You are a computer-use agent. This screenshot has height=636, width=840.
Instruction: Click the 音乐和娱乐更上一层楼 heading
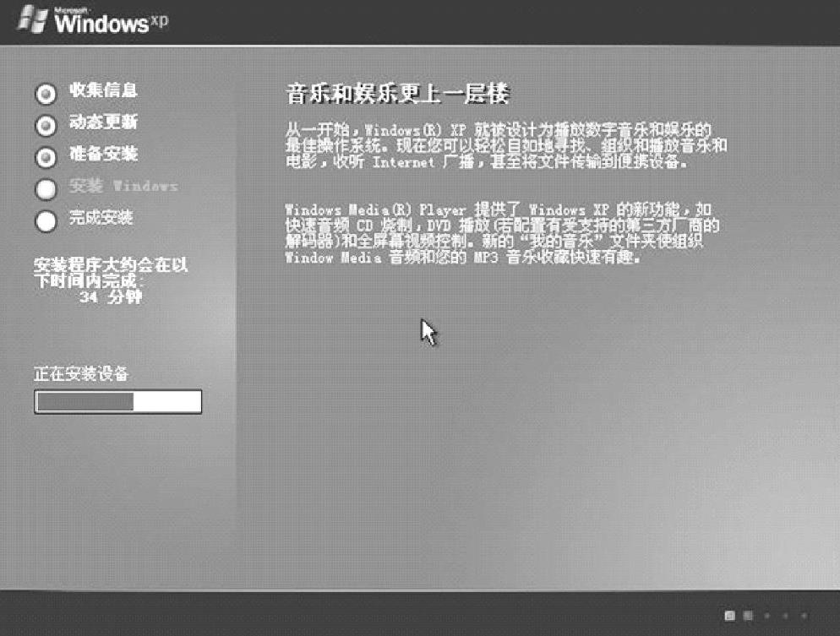[397, 94]
